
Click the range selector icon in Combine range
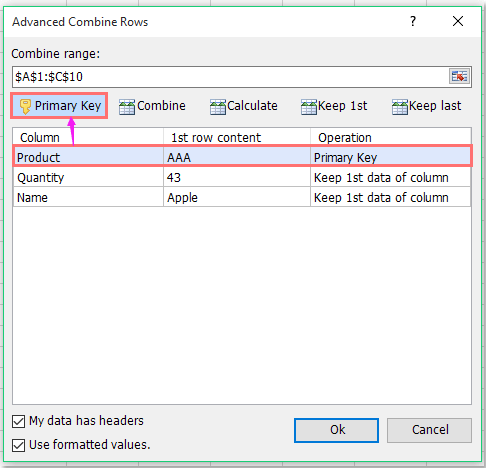click(x=459, y=77)
